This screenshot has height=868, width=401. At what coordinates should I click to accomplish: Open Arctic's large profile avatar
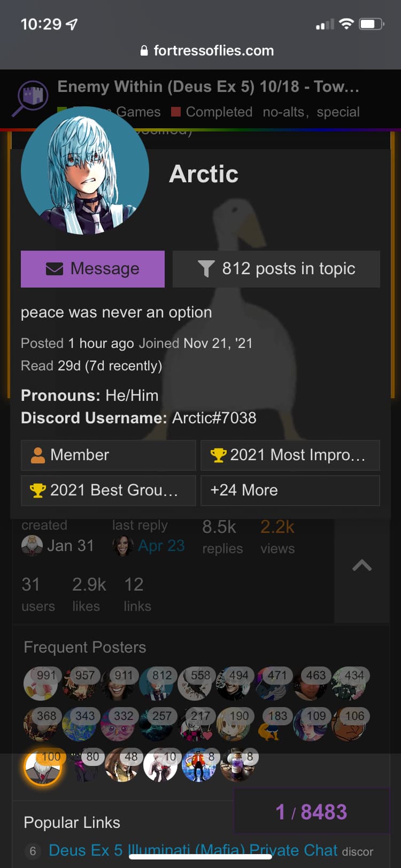tap(85, 170)
